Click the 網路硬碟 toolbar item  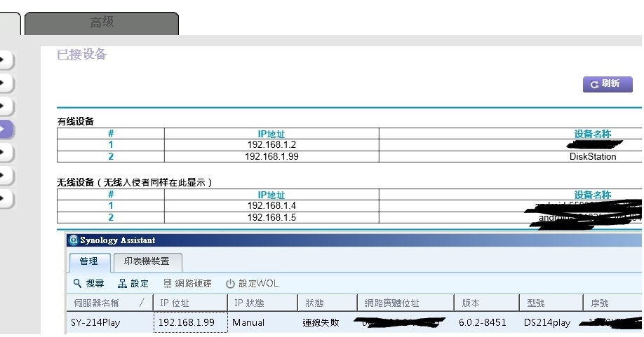(x=187, y=283)
